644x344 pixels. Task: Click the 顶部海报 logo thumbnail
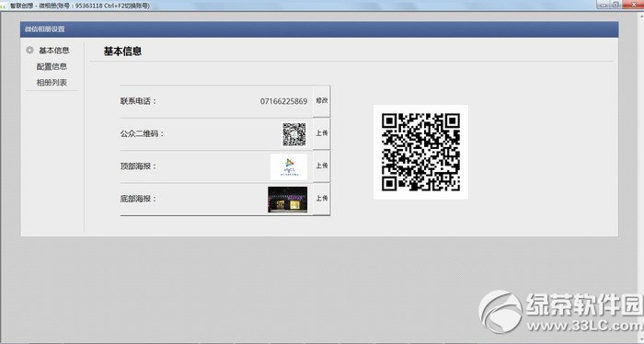(x=289, y=167)
